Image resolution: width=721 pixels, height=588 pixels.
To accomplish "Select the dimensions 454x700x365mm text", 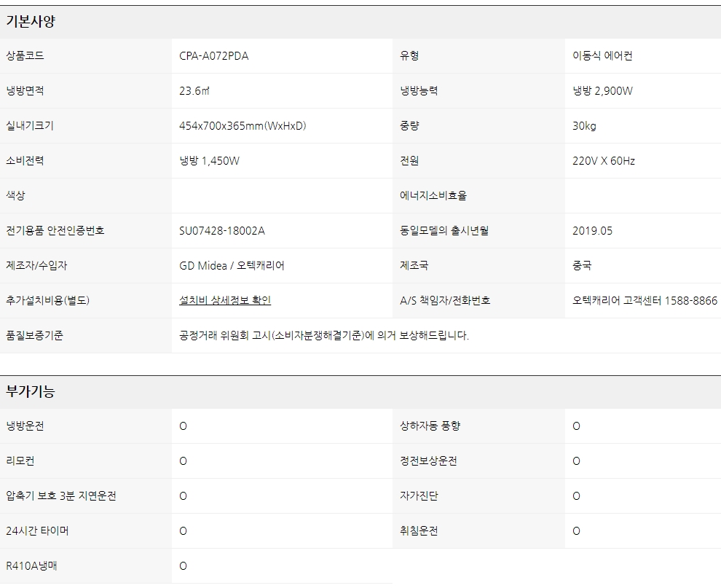I will (243, 126).
